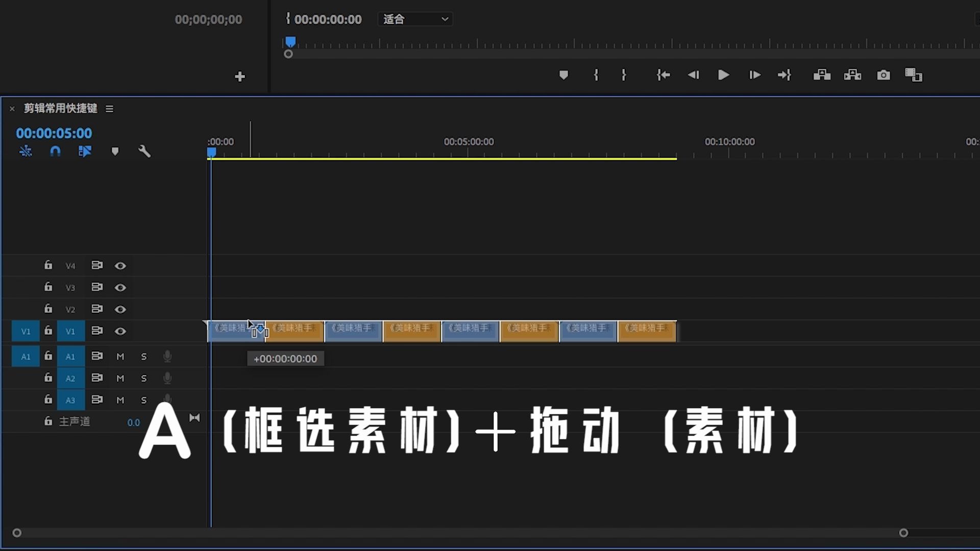Toggle V1 track targeting

[x=70, y=331]
